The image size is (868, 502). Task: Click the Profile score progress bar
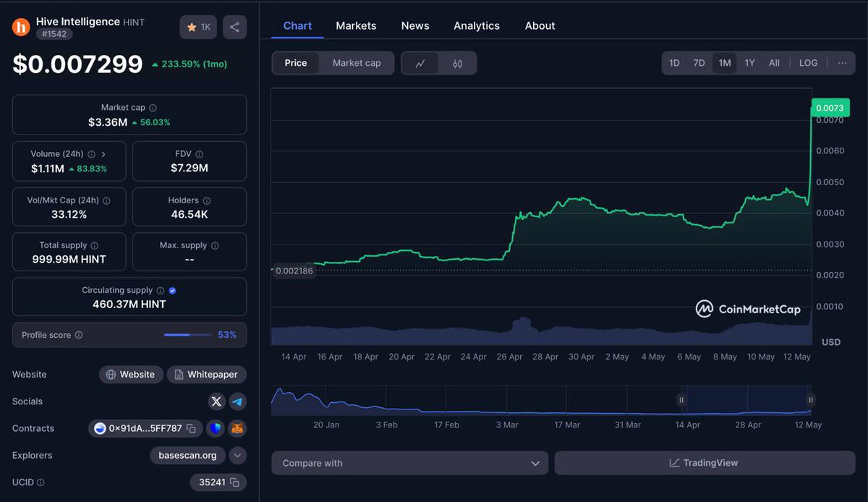(x=187, y=335)
